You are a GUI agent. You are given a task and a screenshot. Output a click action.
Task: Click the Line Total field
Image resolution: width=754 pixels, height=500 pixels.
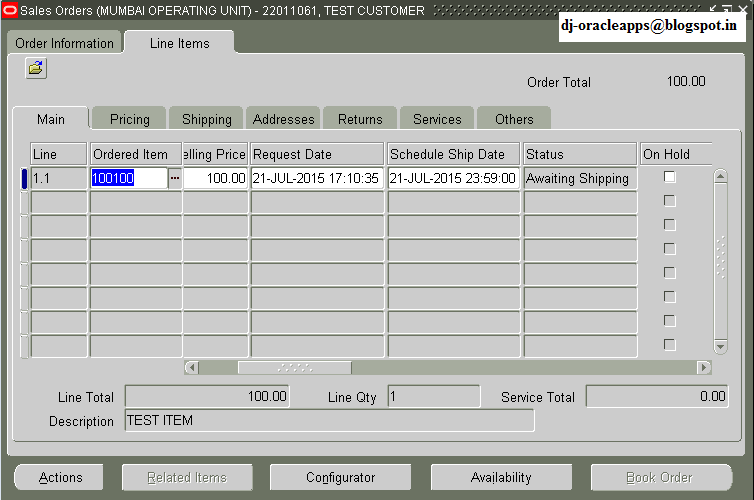[x=207, y=397]
